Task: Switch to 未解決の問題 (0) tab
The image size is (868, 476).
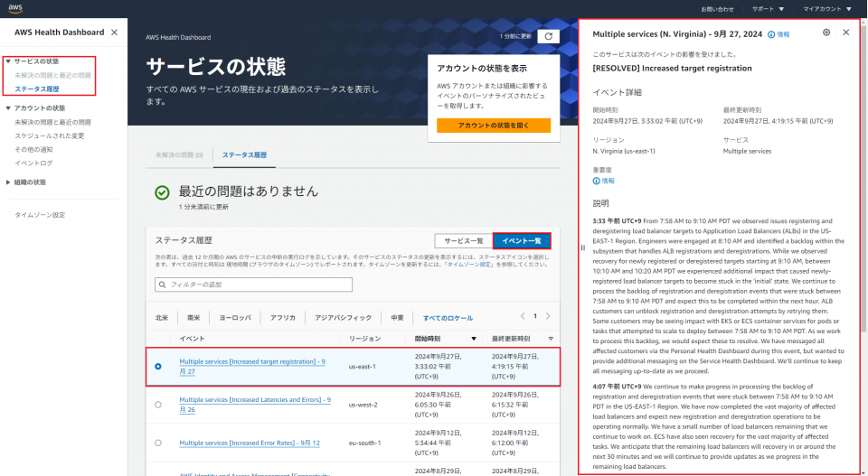Action: pyautogui.click(x=179, y=155)
